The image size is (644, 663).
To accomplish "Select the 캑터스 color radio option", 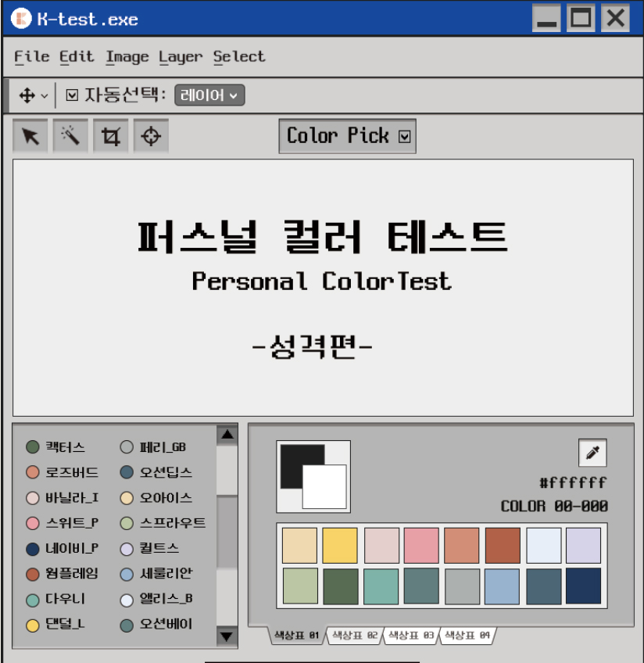I will tap(33, 447).
